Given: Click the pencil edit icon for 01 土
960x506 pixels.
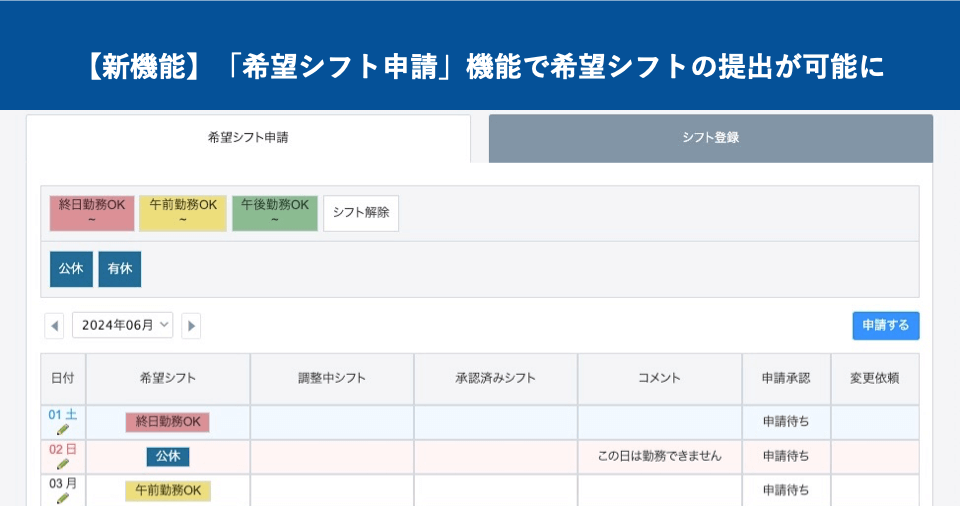Looking at the screenshot, I should 62,430.
